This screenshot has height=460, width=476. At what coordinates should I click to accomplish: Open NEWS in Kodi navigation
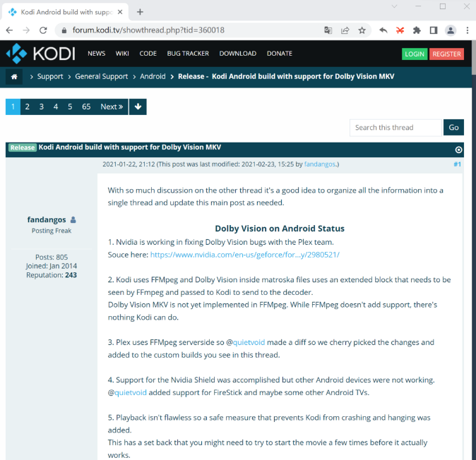click(x=97, y=54)
